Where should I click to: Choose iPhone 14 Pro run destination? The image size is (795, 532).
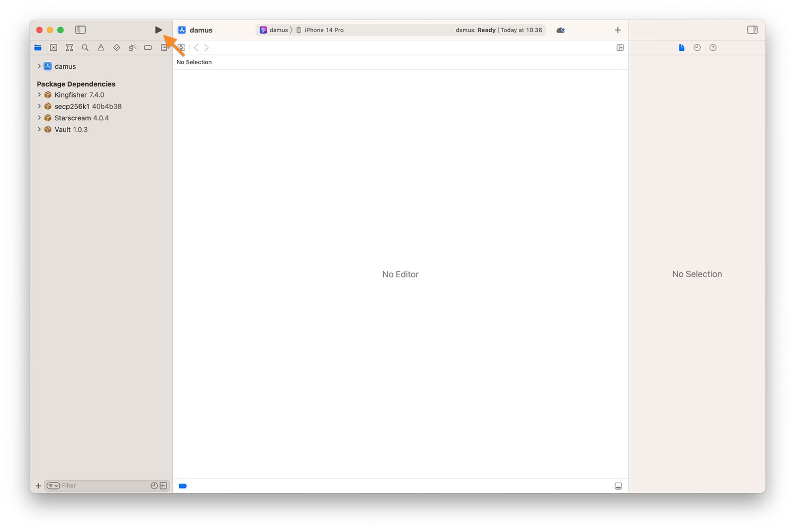tap(320, 30)
